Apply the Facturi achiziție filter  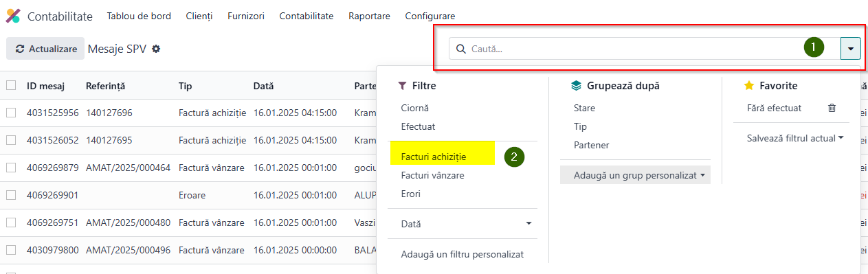(x=434, y=157)
